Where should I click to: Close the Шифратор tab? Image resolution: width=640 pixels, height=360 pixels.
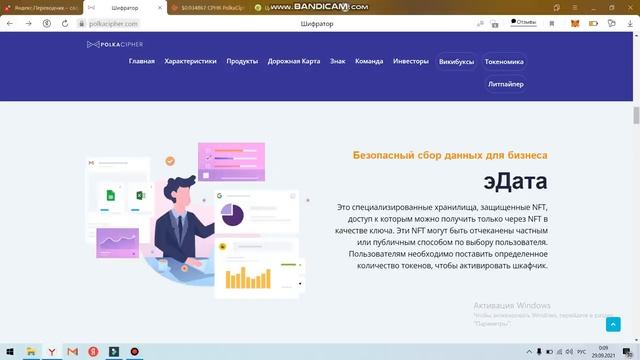pos(160,8)
